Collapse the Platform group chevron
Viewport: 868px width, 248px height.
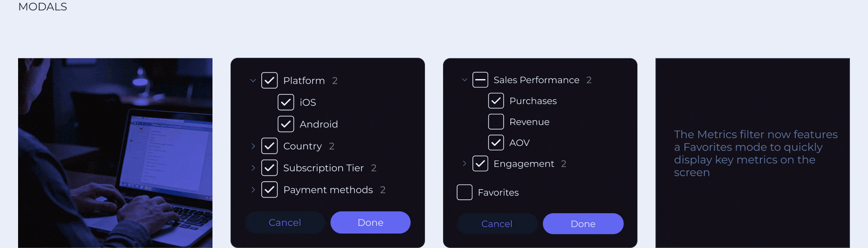coord(253,80)
